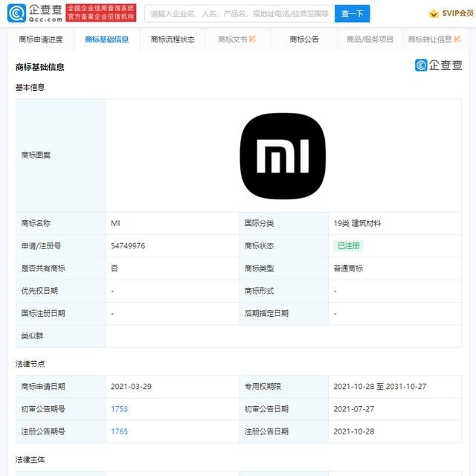
Task: Click the registration announcement date 2021-10-28
Action: [x=354, y=431]
